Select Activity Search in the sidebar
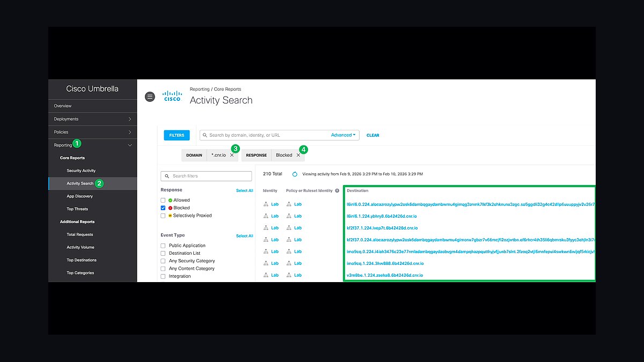The width and height of the screenshot is (644, 362). pyautogui.click(x=80, y=183)
